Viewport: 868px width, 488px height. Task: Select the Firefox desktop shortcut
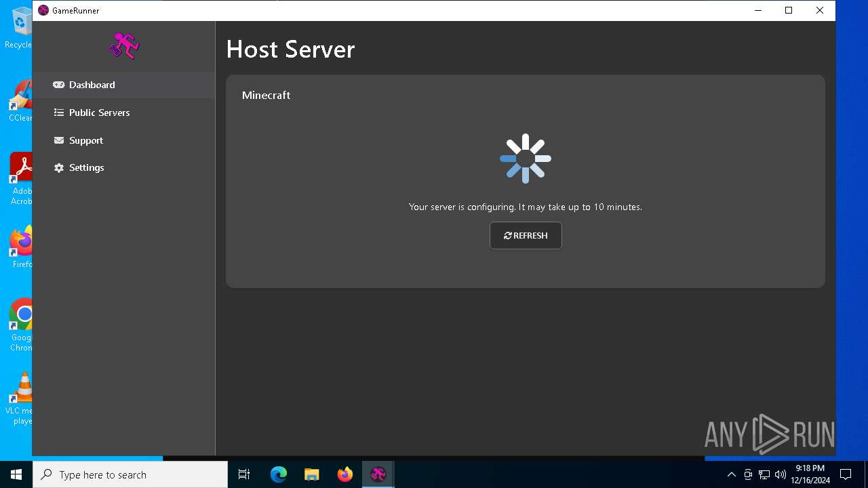point(20,247)
